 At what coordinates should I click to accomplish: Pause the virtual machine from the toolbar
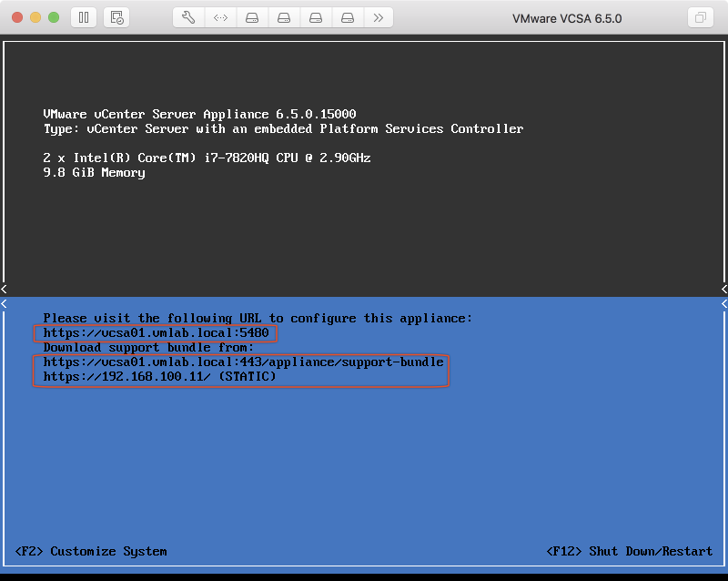tap(84, 17)
